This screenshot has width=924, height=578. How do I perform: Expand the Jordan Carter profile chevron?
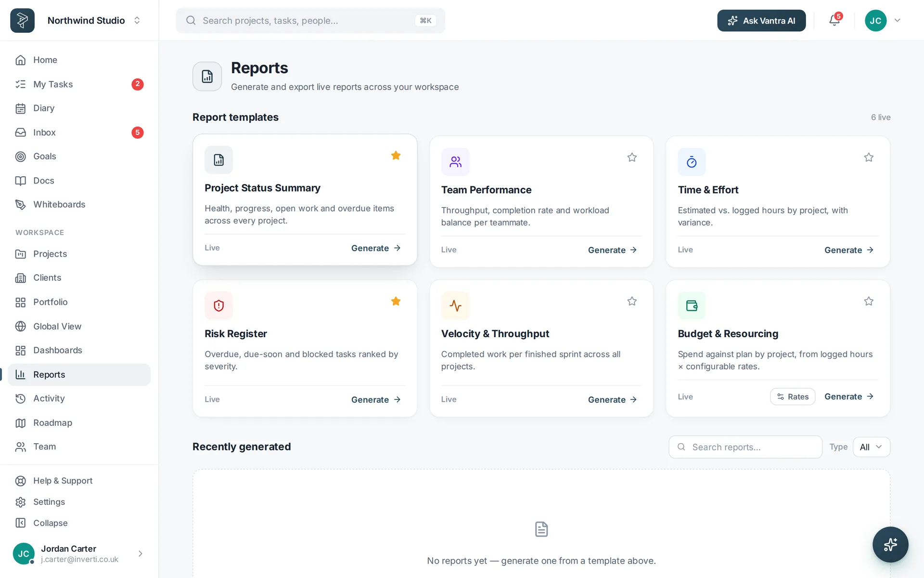[x=141, y=553]
